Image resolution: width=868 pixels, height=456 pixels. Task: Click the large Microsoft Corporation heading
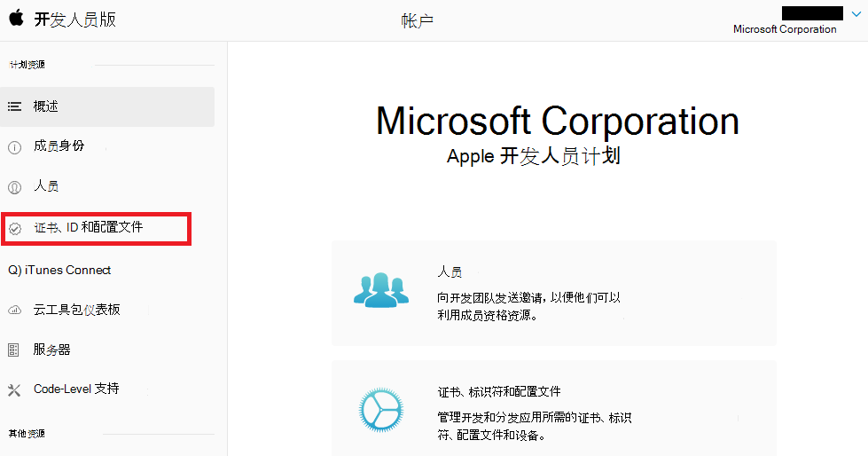pyautogui.click(x=558, y=121)
